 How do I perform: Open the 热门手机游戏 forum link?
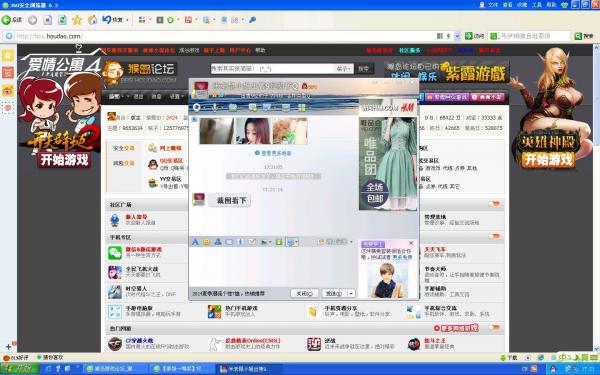241,308
